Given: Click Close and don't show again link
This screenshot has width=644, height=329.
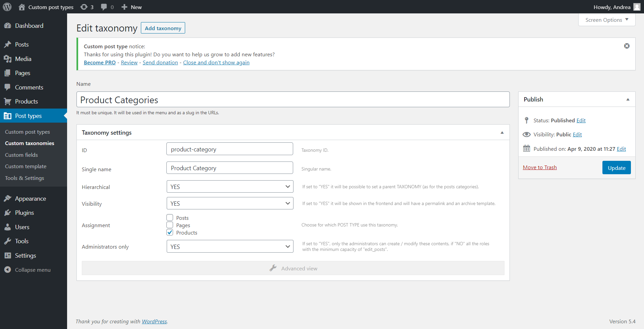Looking at the screenshot, I should pyautogui.click(x=216, y=63).
